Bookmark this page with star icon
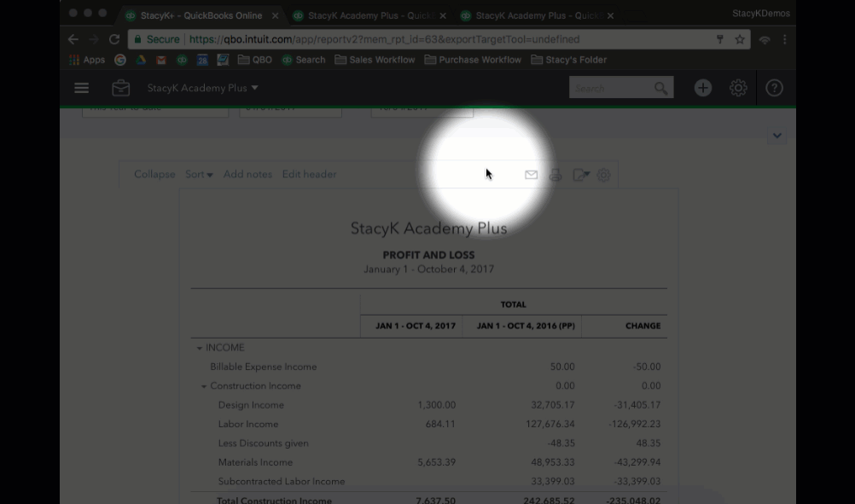This screenshot has width=855, height=504. [740, 39]
